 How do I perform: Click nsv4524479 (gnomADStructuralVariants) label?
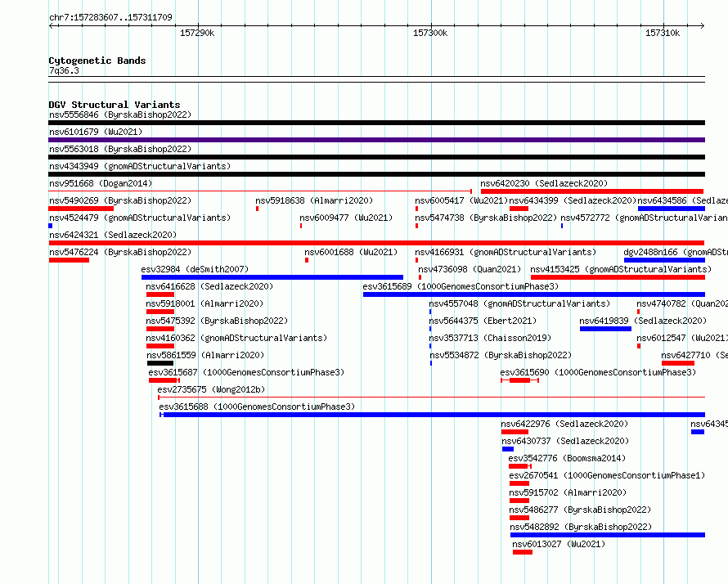point(140,218)
